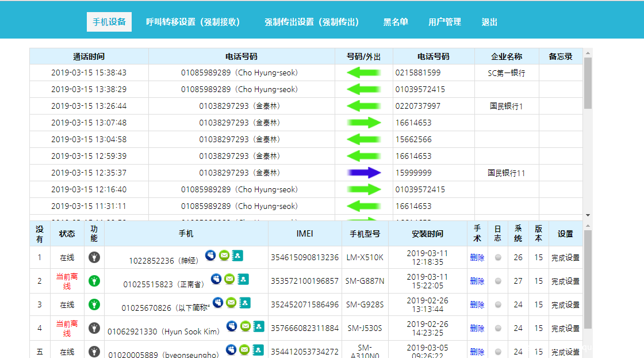The image size is (644, 358).
Task: Click the green lightbulb icon for 01025670826
Action: tap(94, 304)
